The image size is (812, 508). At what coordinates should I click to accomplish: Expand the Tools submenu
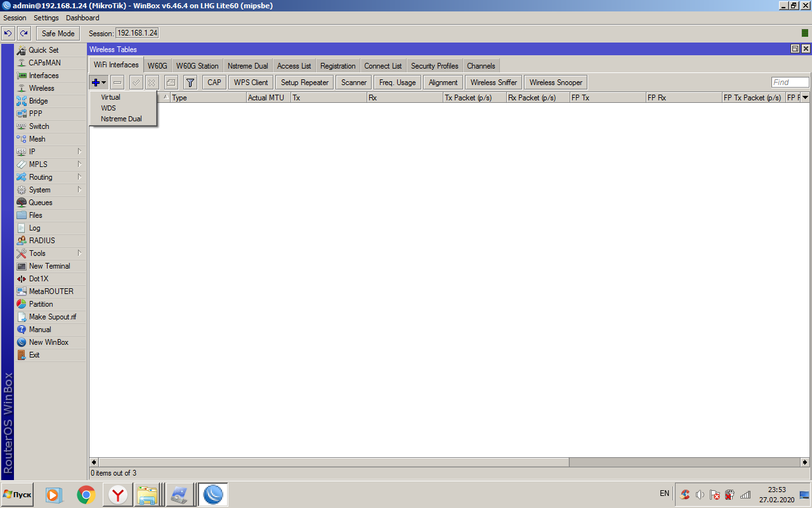pos(50,253)
